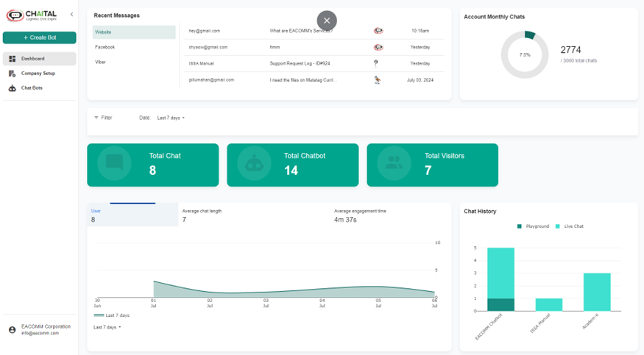This screenshot has height=355, width=644.
Task: Click the bot icon in ISSA Manual row
Action: (376, 63)
